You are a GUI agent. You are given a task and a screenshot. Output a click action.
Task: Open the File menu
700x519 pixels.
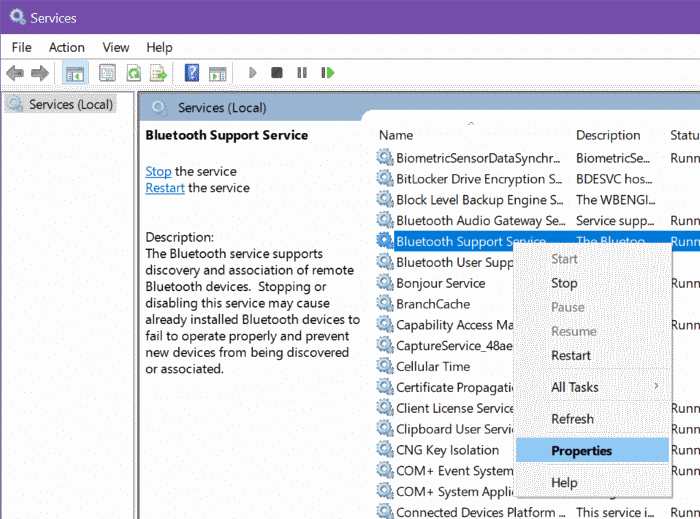click(21, 47)
